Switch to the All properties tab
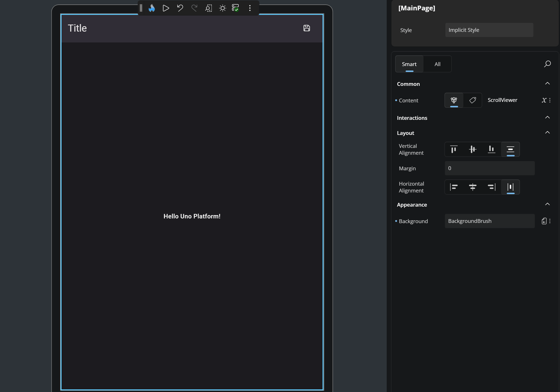The width and height of the screenshot is (560, 392). (x=437, y=64)
